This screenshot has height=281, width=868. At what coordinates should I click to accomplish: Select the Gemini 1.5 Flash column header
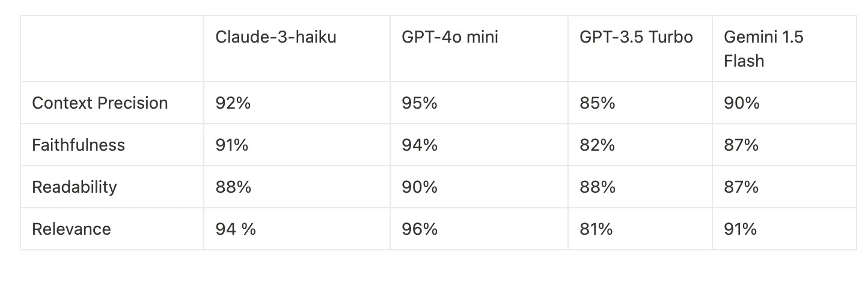pos(763,49)
